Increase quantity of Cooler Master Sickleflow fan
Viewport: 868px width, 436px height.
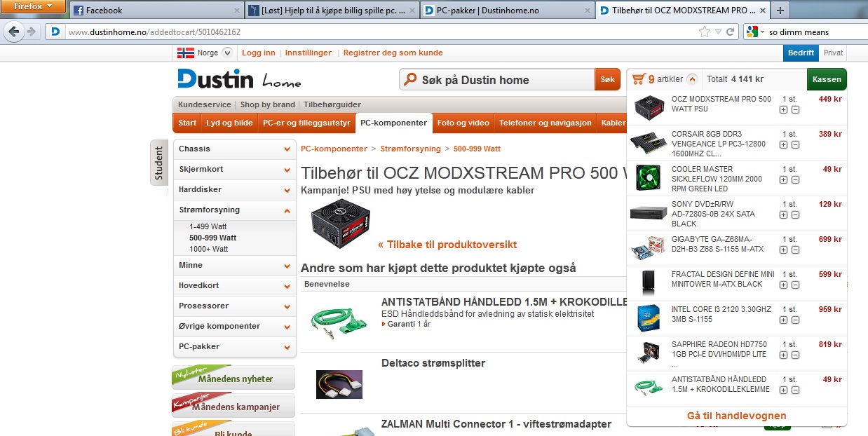tap(783, 180)
